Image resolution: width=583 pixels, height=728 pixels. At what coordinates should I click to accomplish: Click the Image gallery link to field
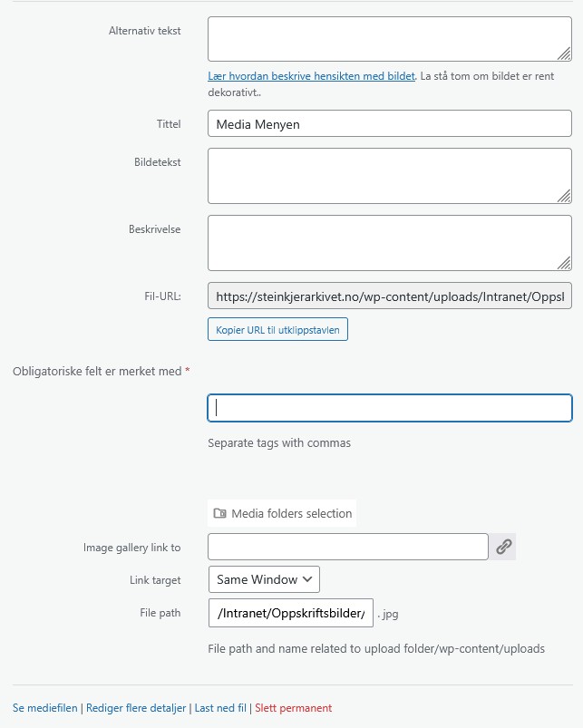348,547
